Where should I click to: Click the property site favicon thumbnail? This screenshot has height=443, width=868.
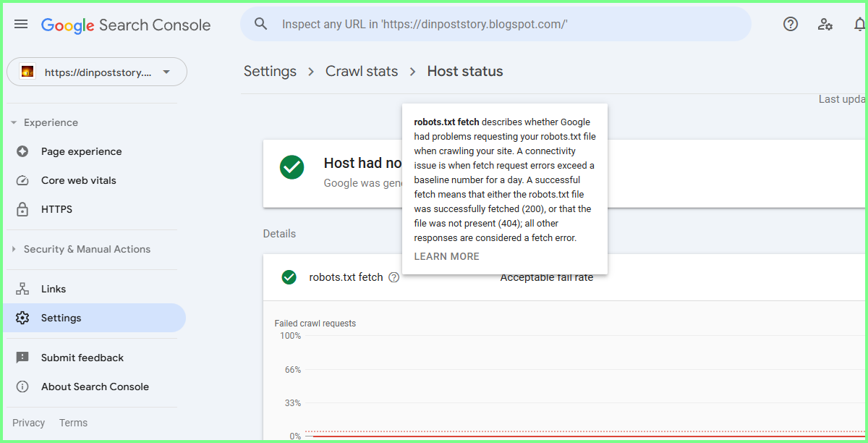[x=27, y=72]
